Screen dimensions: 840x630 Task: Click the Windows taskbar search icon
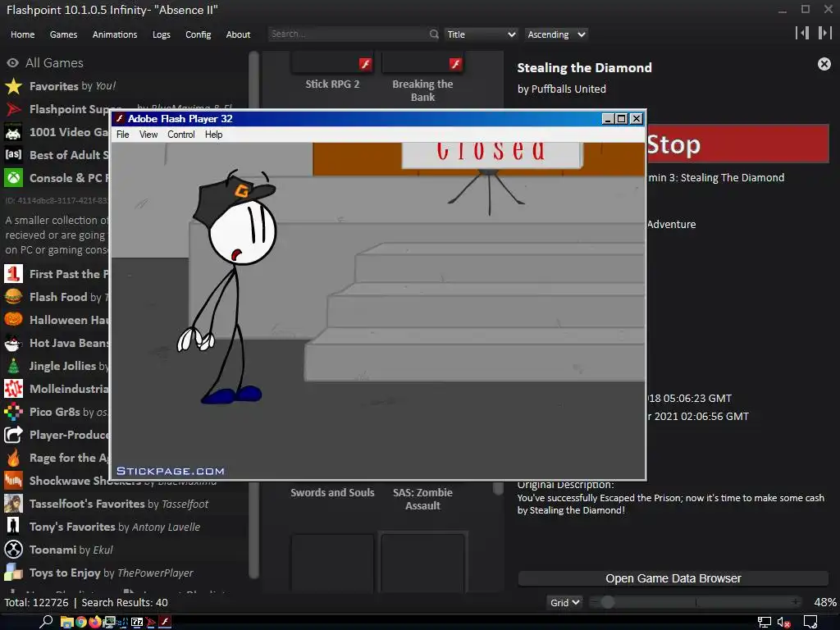click(x=46, y=622)
